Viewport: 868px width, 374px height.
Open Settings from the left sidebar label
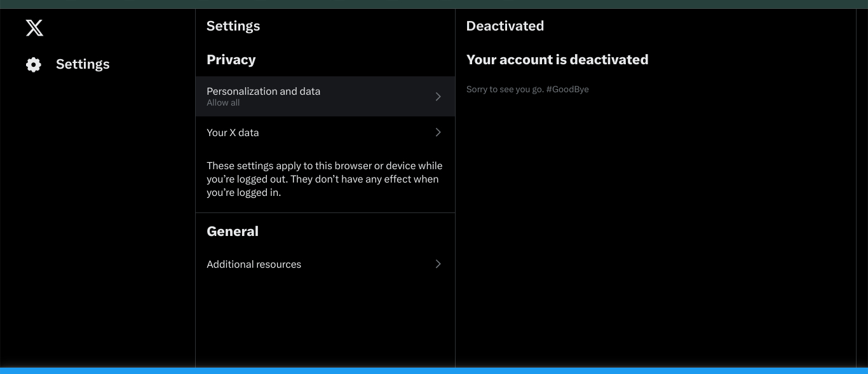pyautogui.click(x=83, y=64)
